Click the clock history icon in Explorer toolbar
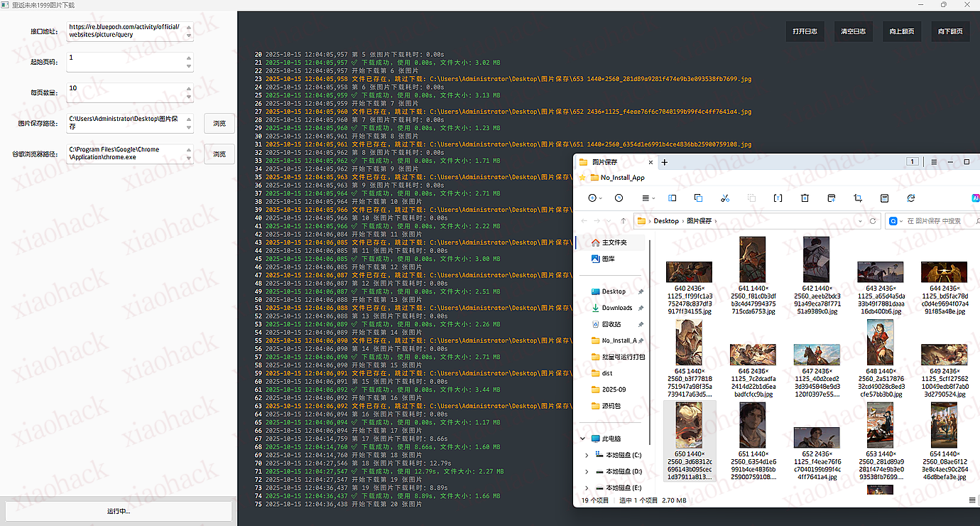Image resolution: width=980 pixels, height=526 pixels. (x=619, y=198)
